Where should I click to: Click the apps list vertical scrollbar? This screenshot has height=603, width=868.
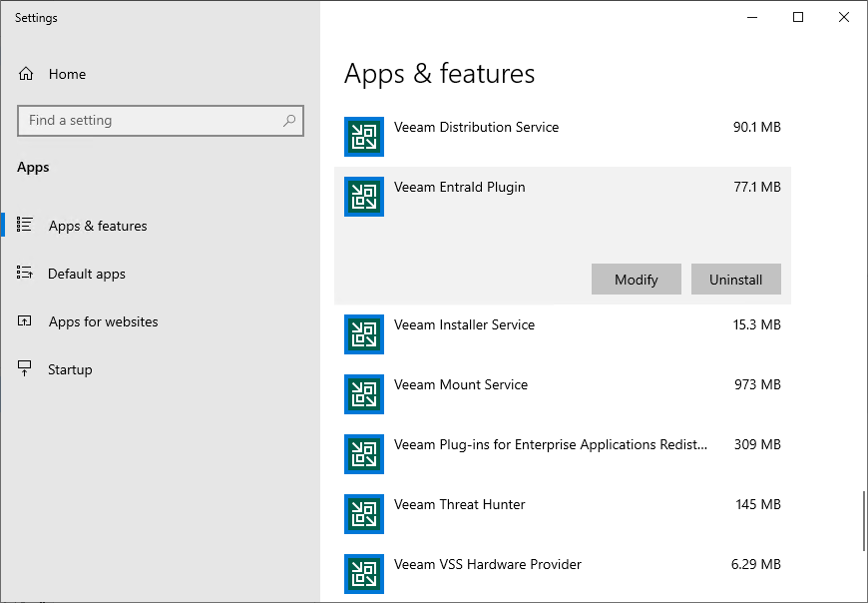pos(863,520)
